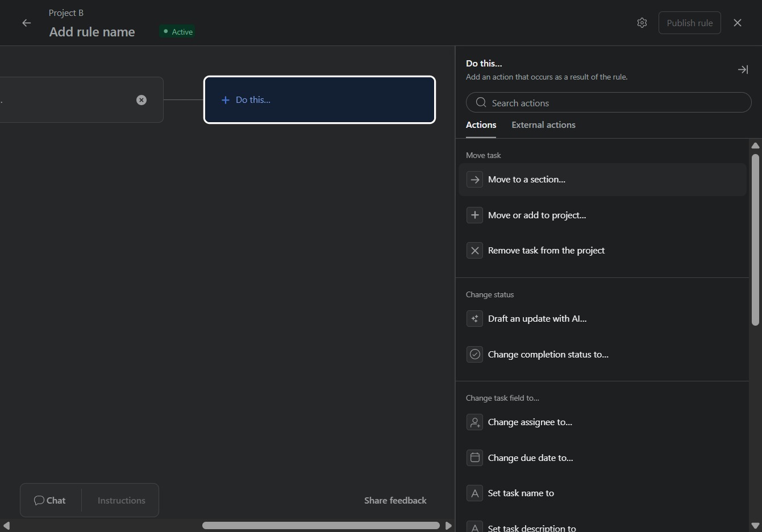Click the Active status badge

[x=177, y=32]
